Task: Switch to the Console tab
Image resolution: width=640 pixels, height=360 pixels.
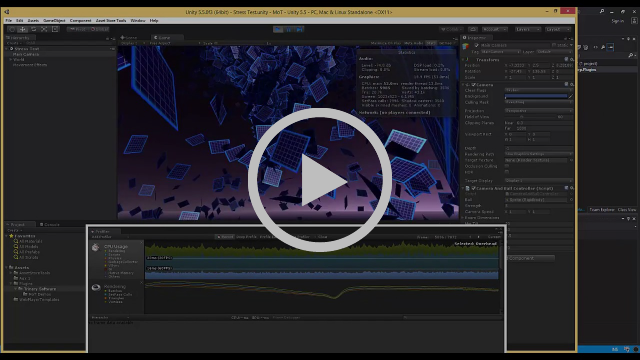Action: (x=49, y=224)
